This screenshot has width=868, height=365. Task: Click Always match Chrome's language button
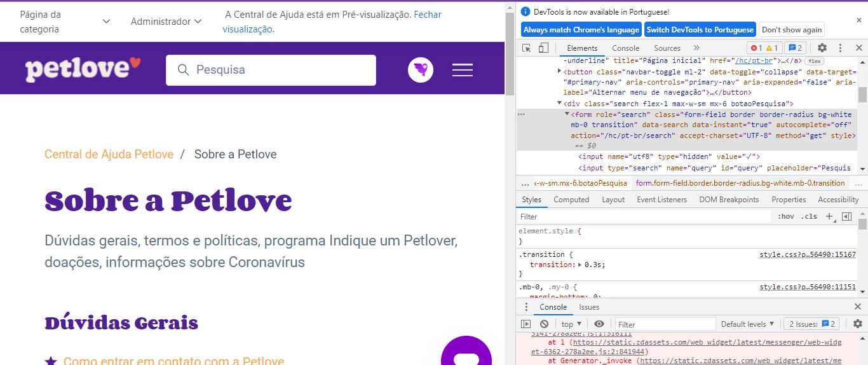(581, 29)
